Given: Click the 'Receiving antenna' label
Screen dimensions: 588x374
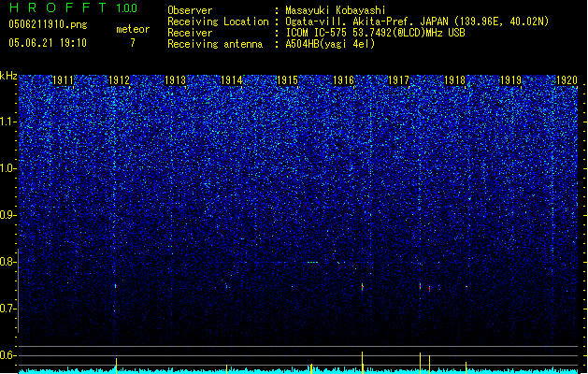Looking at the screenshot, I should [215, 44].
